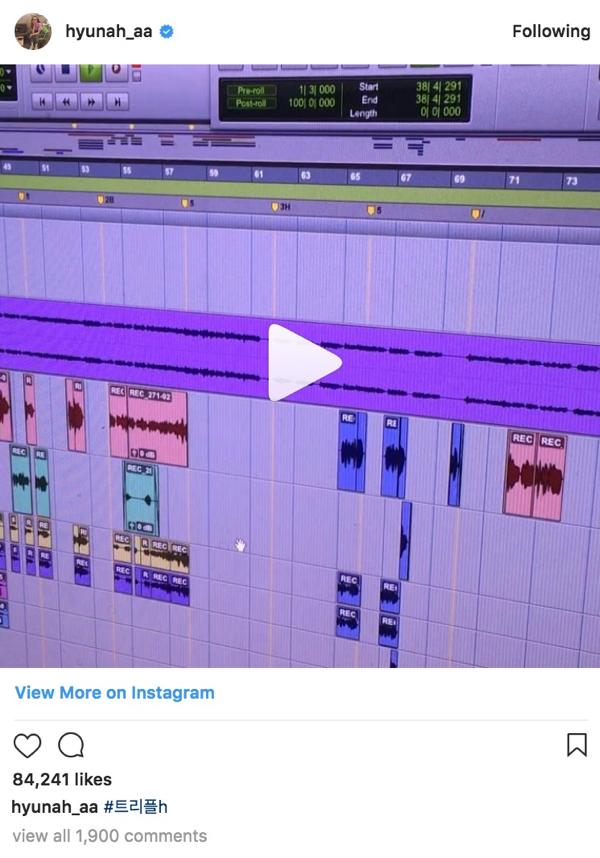This screenshot has height=858, width=600.
Task: Toggle the Pre-roll button
Action: point(251,89)
